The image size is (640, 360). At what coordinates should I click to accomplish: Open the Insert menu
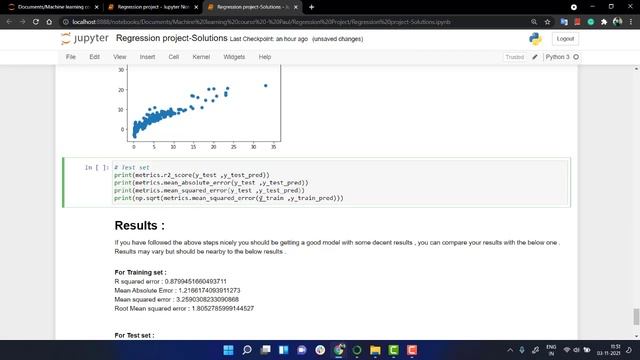(147, 57)
